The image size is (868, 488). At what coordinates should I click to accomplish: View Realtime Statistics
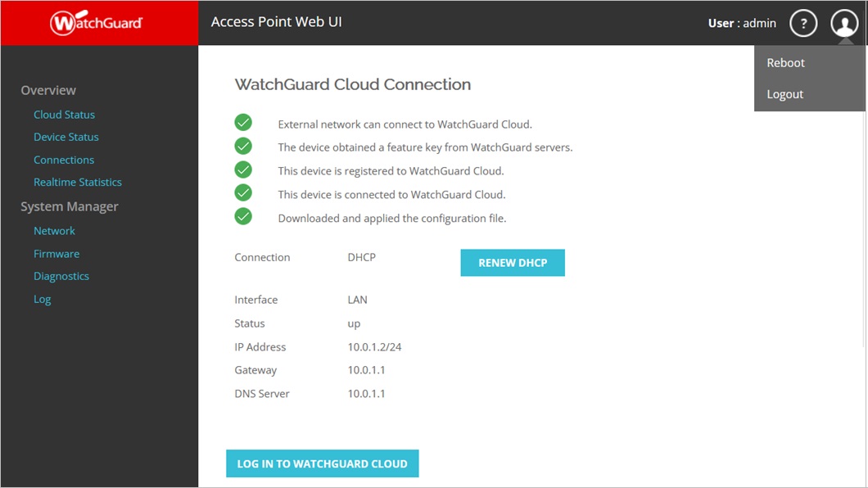[x=77, y=182]
